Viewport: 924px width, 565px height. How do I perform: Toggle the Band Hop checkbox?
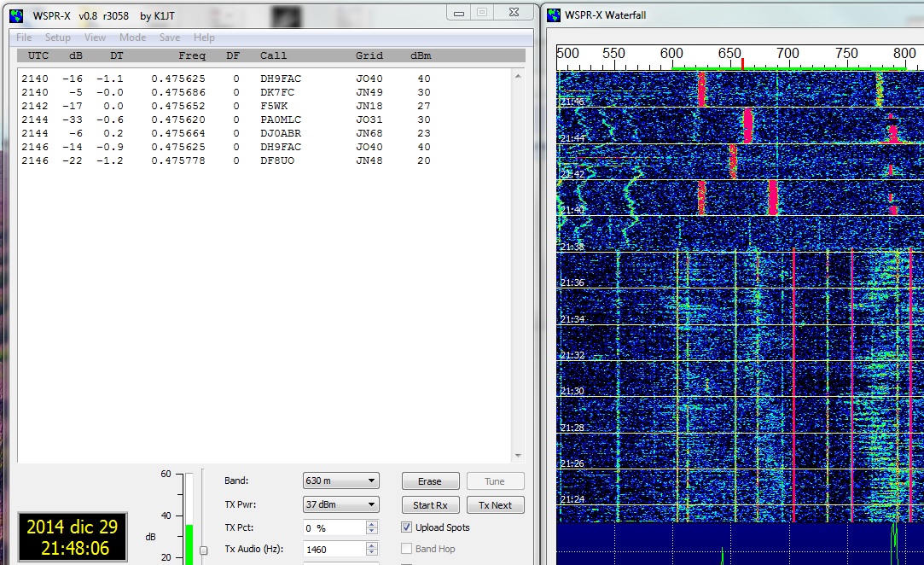click(407, 549)
